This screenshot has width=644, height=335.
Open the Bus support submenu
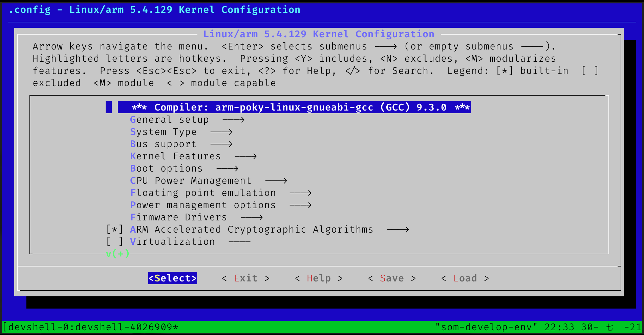pyautogui.click(x=181, y=144)
